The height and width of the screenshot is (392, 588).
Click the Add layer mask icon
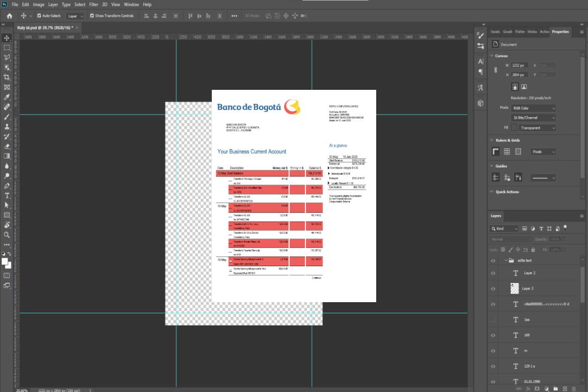pyautogui.click(x=537, y=389)
